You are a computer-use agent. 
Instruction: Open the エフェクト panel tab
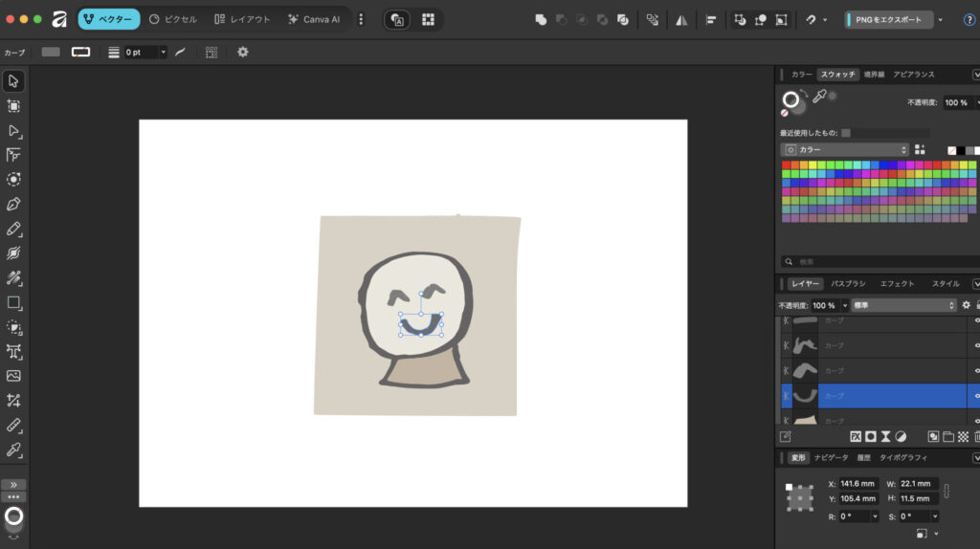point(898,284)
